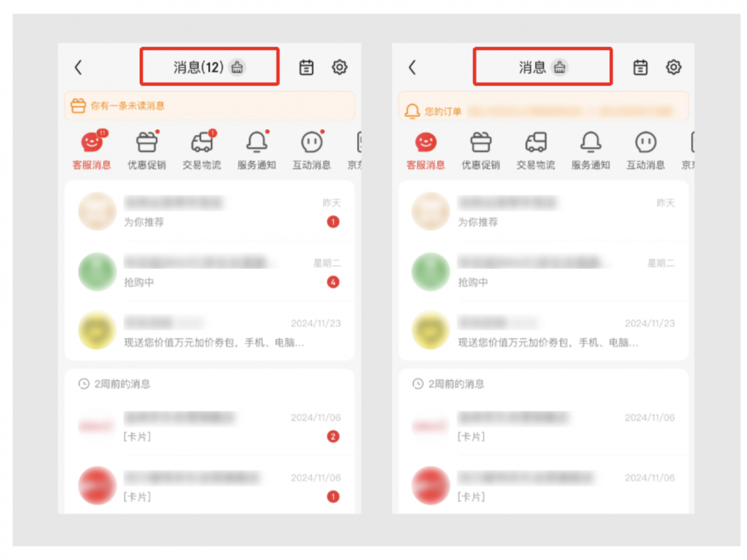Image resolution: width=747 pixels, height=560 pixels.
Task: Open the 抢购中 conversation with 4 unread
Action: pos(210,272)
